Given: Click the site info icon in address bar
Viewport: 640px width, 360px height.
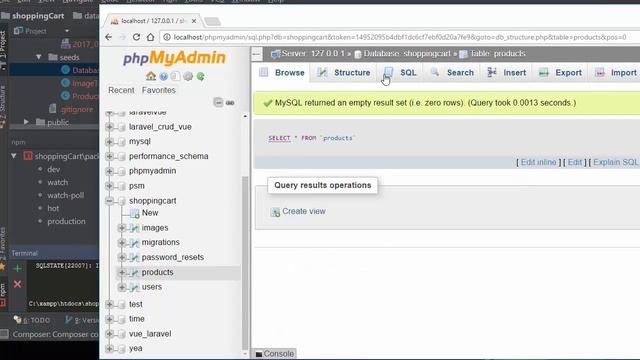Looking at the screenshot, I should click(167, 37).
